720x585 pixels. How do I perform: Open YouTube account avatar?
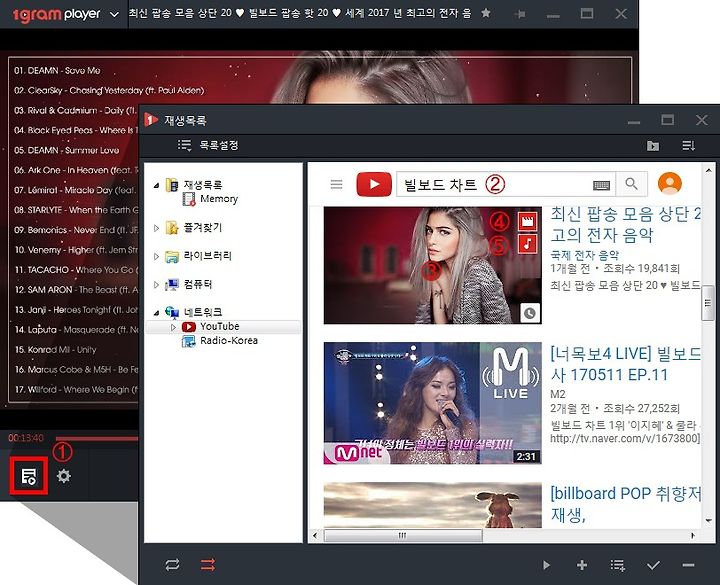click(669, 184)
